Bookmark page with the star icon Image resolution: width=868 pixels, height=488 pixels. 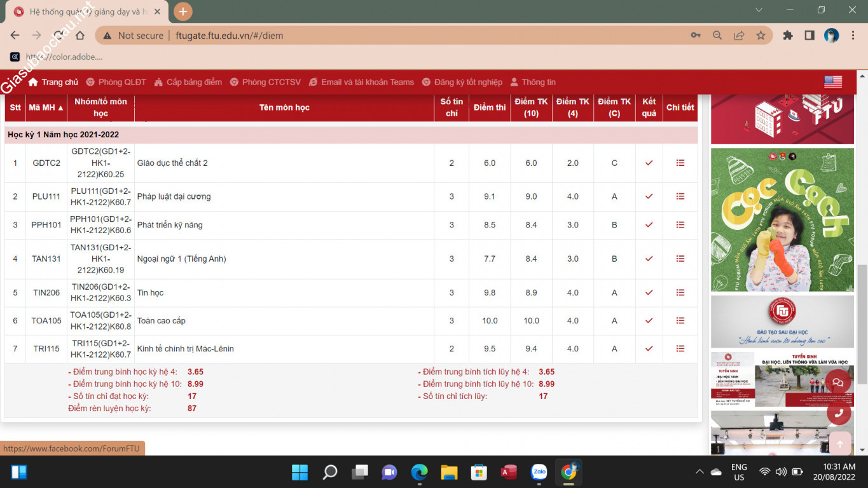click(761, 36)
